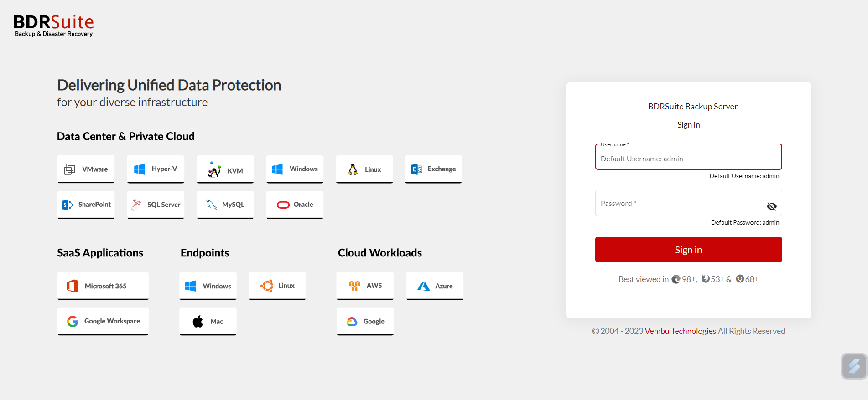Select the Oracle tile
This screenshot has width=868, height=400.
coord(295,205)
